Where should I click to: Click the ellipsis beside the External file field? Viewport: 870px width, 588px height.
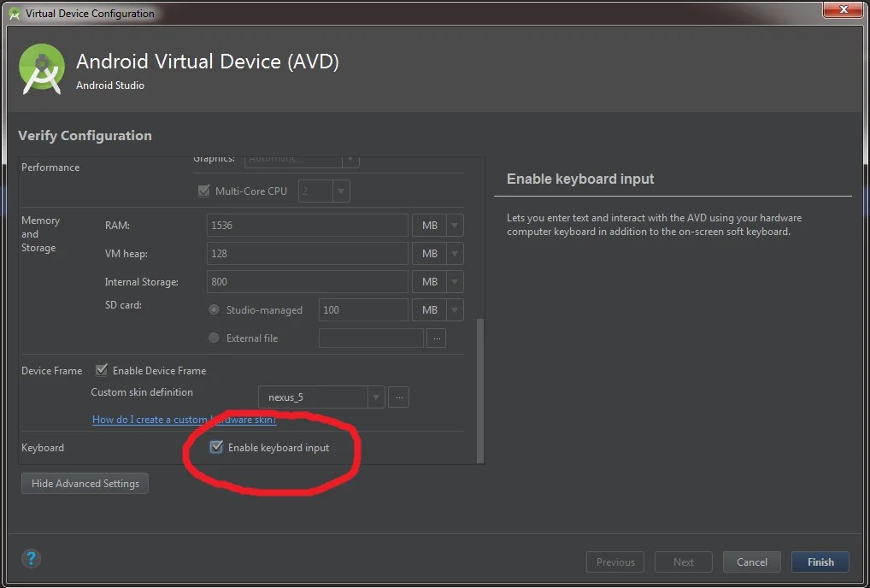pyautogui.click(x=436, y=338)
